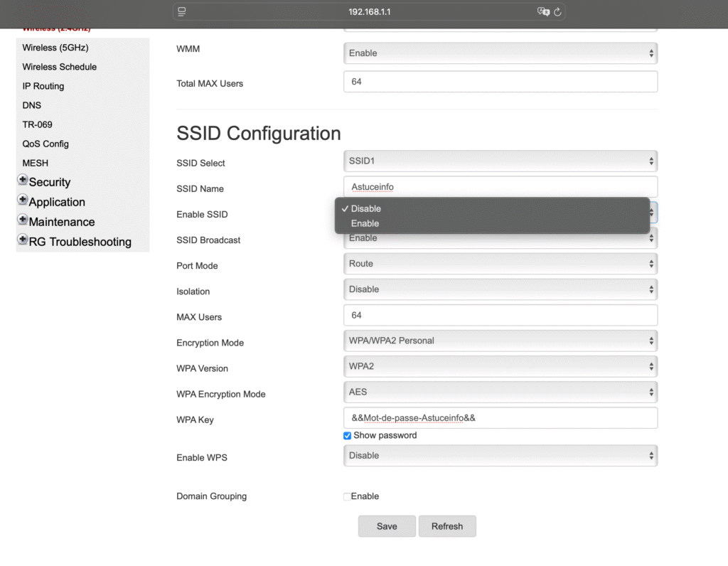Open the Wireless (5GHz) menu item
This screenshot has width=728, height=566.
point(55,48)
